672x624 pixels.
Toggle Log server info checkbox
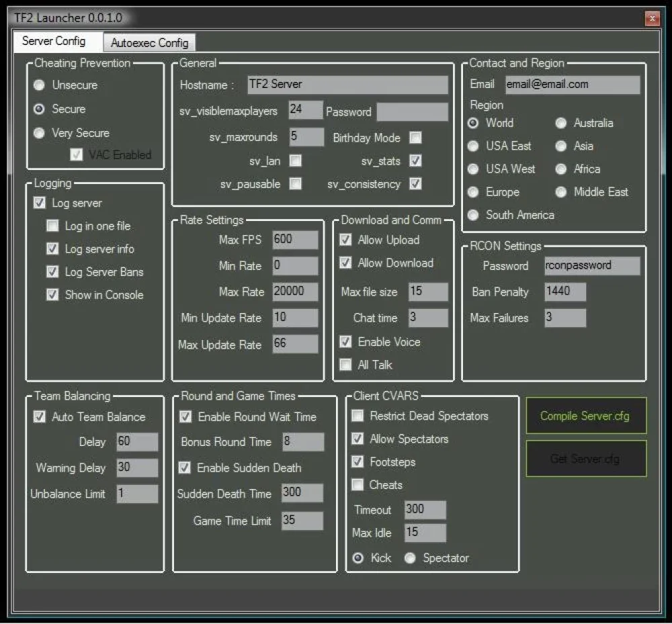(52, 249)
